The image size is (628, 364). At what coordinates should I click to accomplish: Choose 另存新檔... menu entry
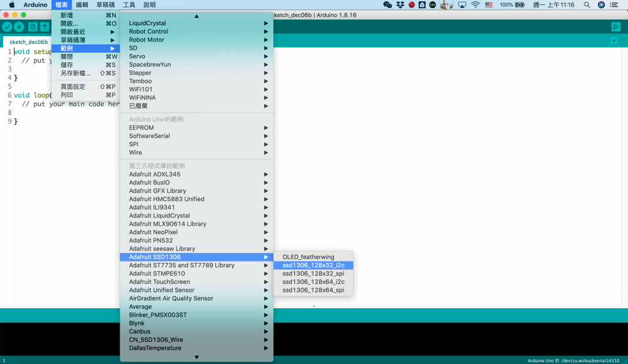click(x=86, y=73)
